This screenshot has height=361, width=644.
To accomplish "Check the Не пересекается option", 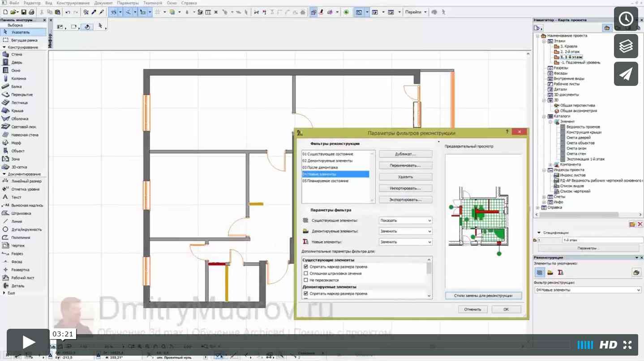I will [x=306, y=280].
